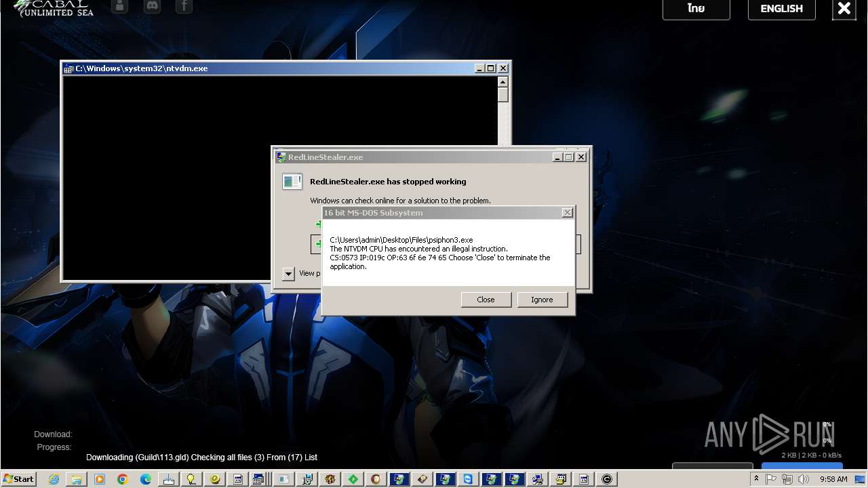Open the user account icon in launcher
868x488 pixels.
(x=120, y=7)
